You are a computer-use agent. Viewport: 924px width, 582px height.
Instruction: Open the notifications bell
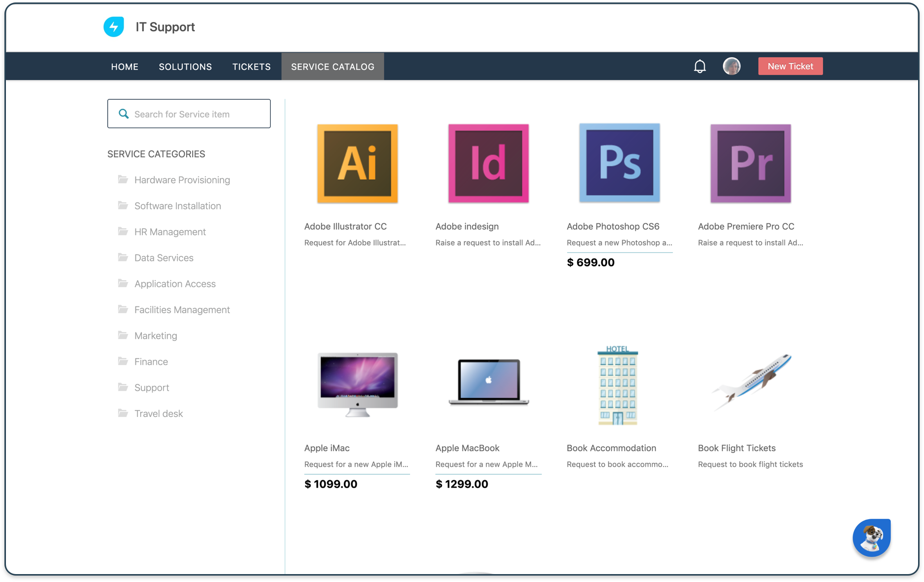pos(700,66)
